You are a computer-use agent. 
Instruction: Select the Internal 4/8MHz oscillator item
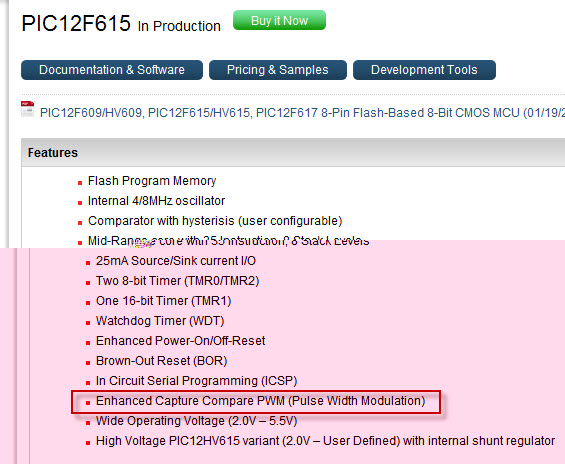tap(156, 201)
